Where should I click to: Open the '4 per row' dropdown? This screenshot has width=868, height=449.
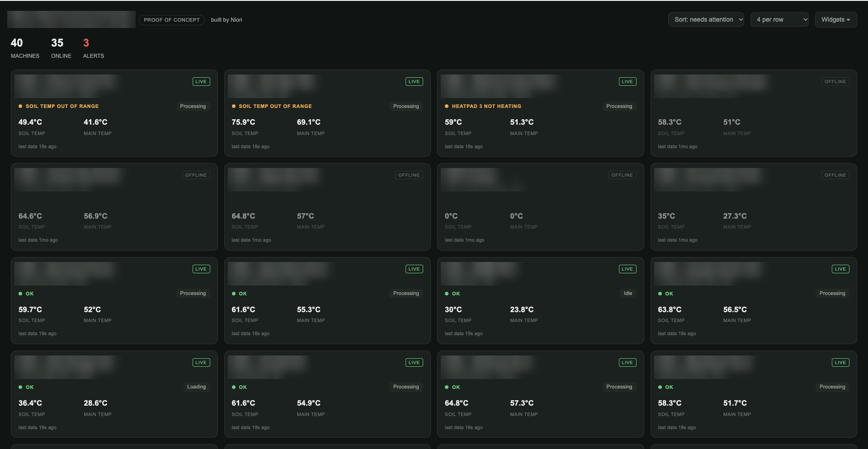point(779,19)
